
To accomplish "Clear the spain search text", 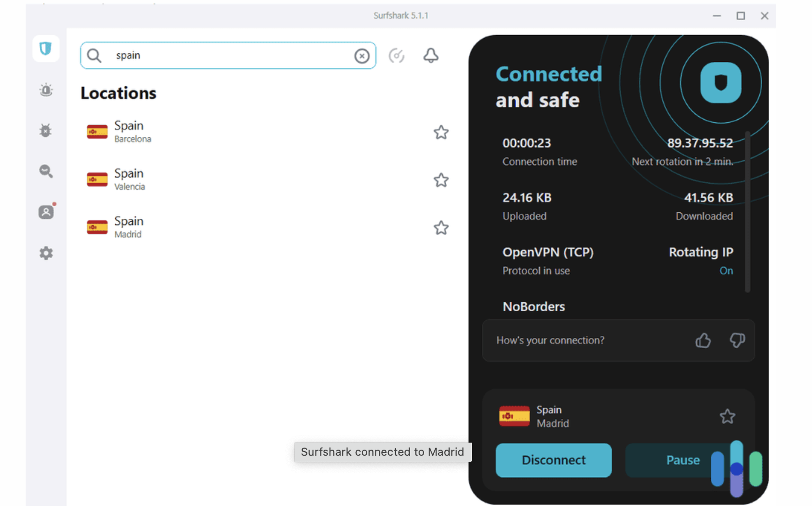I will pyautogui.click(x=362, y=56).
